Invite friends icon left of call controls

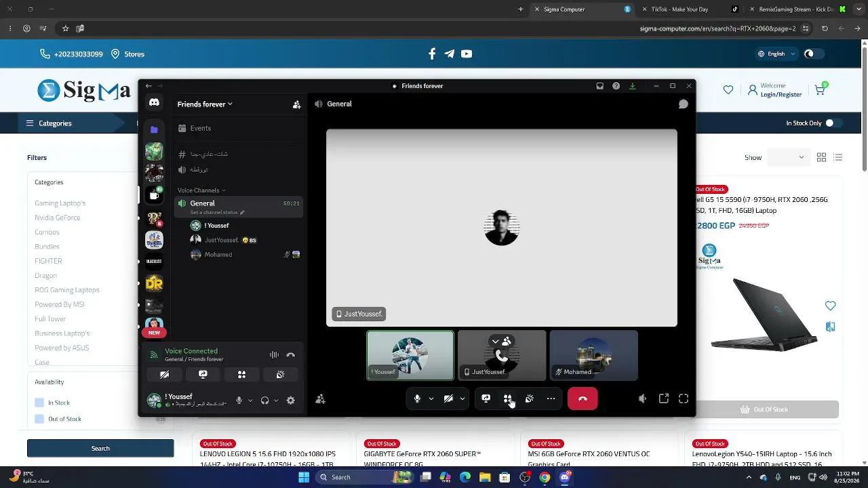(x=320, y=399)
